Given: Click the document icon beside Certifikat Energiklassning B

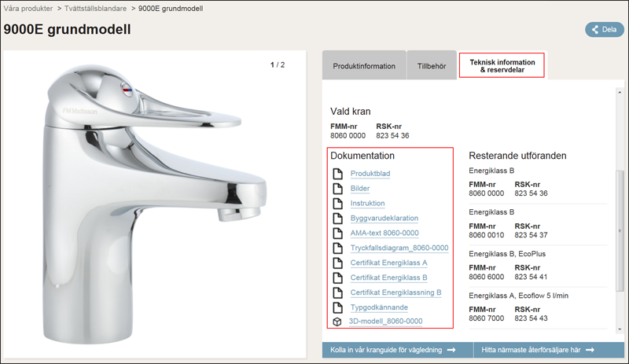Looking at the screenshot, I should point(338,292).
